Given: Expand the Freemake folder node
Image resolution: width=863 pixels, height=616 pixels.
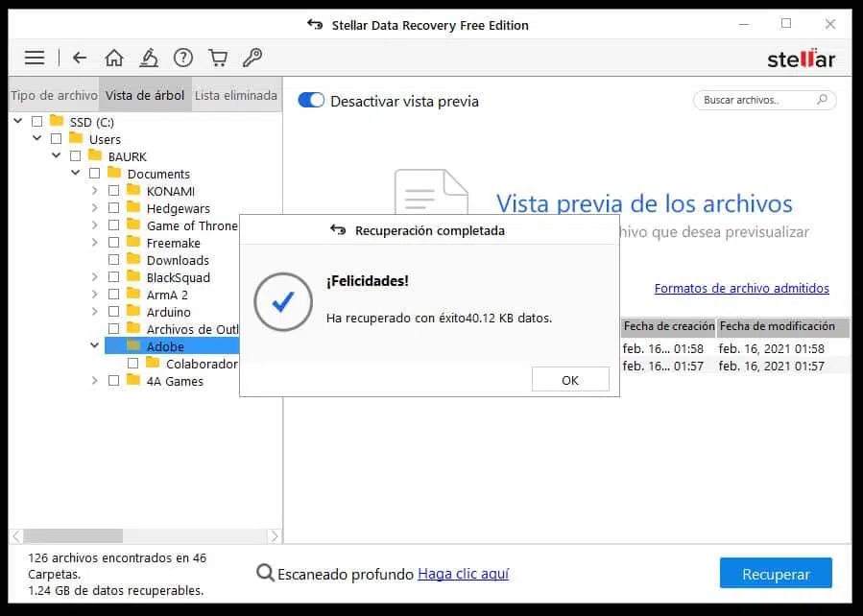Looking at the screenshot, I should pyautogui.click(x=95, y=243).
